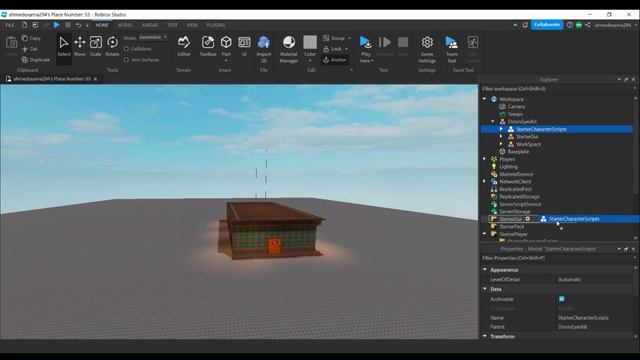
Task: Toggle the Archivable checkbox in Properties
Action: coord(562,299)
